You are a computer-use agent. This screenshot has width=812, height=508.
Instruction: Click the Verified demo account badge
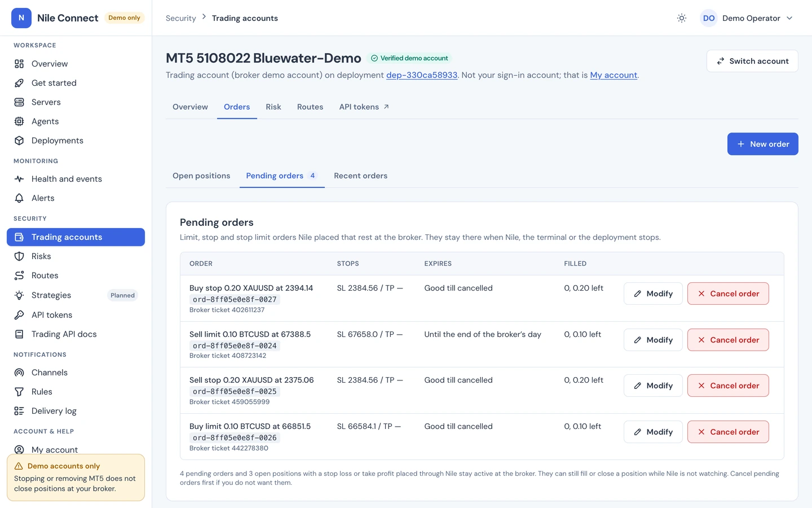click(409, 58)
